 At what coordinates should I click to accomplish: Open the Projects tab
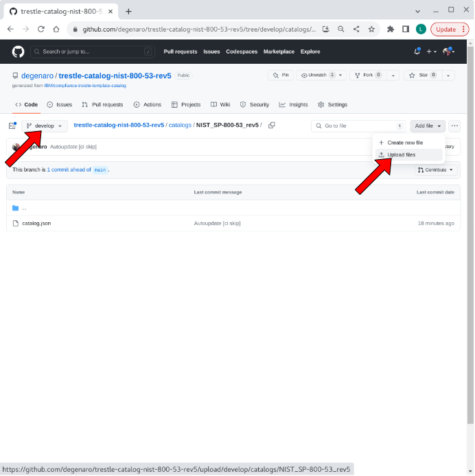click(x=186, y=105)
